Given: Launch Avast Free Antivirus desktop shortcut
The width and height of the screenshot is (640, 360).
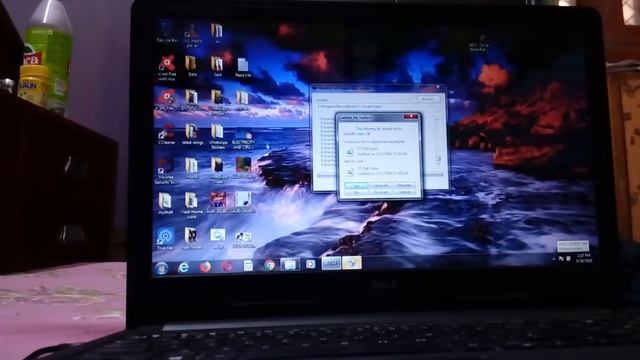Looking at the screenshot, I should click(167, 68).
